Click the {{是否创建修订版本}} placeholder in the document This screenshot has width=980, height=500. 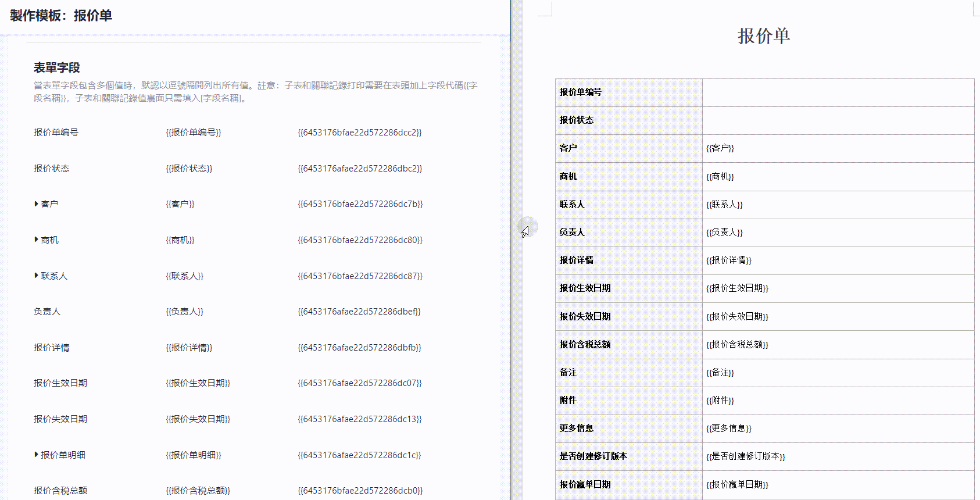(x=746, y=456)
